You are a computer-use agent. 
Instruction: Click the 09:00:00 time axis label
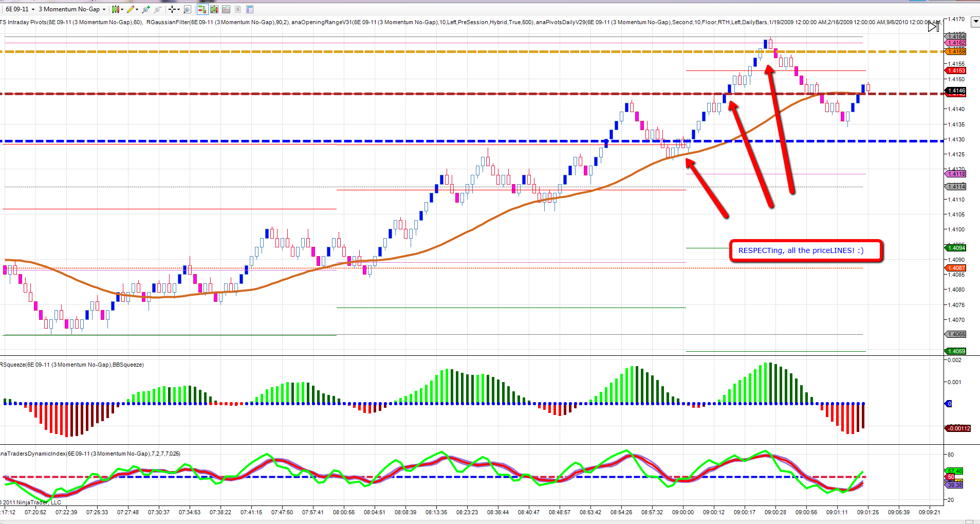683,512
